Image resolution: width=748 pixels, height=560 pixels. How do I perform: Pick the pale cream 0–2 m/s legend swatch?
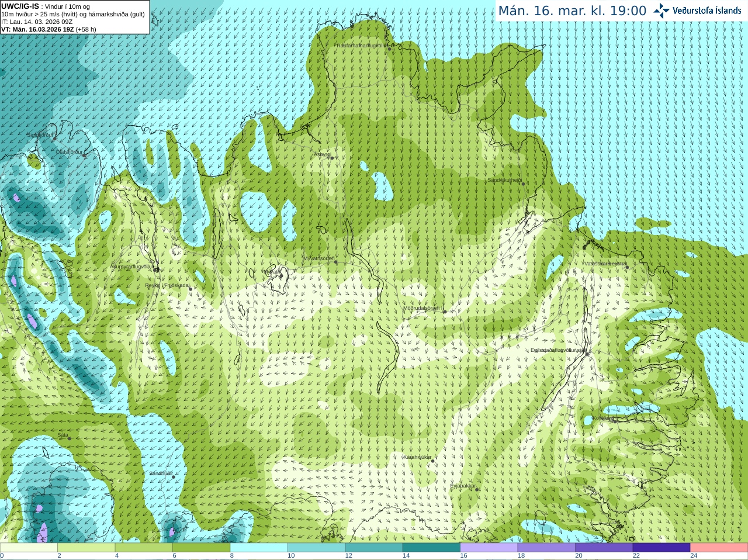click(29, 548)
